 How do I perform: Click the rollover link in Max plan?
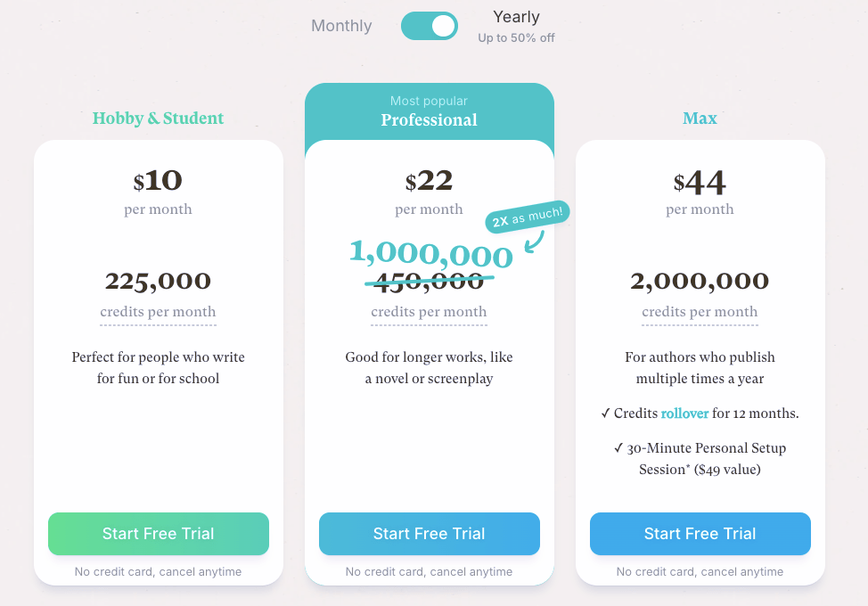pyautogui.click(x=684, y=414)
